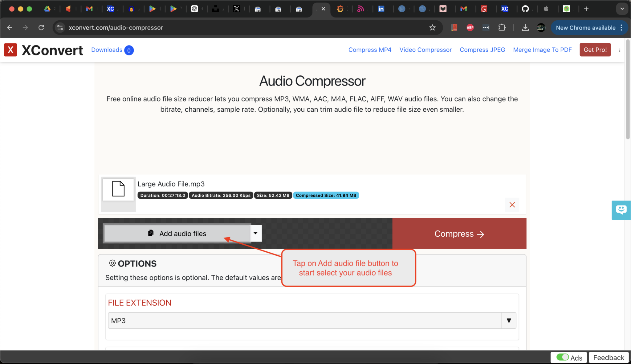Bookmark this page using the star icon
The height and width of the screenshot is (364, 631).
coord(433,27)
